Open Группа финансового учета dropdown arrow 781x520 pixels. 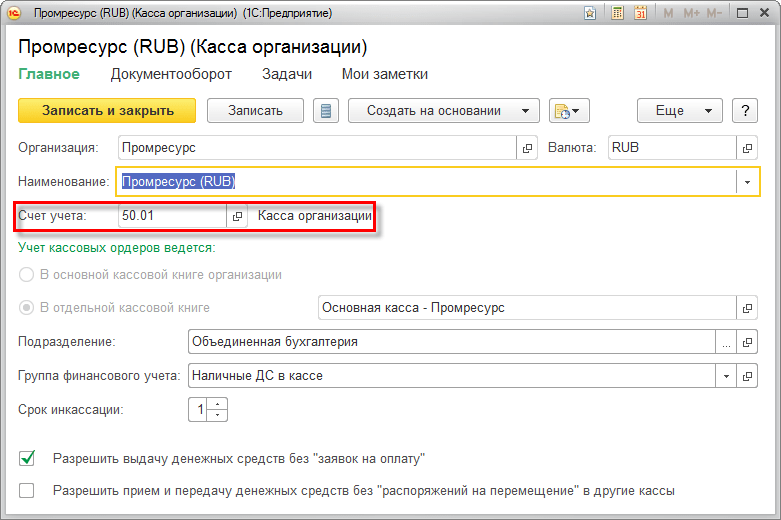click(x=726, y=376)
